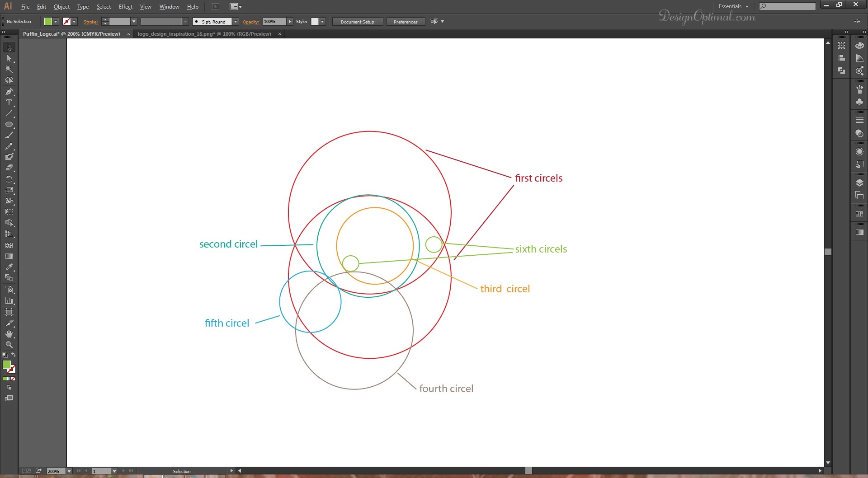Expand the tools panel to two columns
The image size is (868, 478).
tap(4, 32)
